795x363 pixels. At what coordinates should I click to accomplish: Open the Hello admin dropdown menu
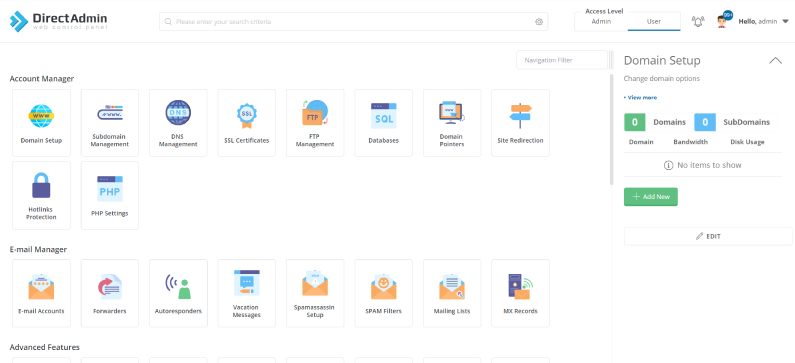(763, 21)
